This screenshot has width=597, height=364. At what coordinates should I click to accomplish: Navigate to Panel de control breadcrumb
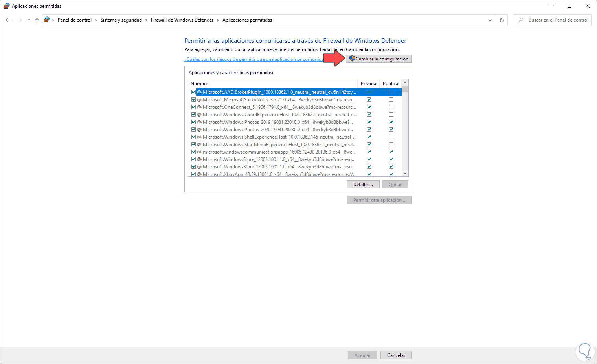tap(75, 20)
